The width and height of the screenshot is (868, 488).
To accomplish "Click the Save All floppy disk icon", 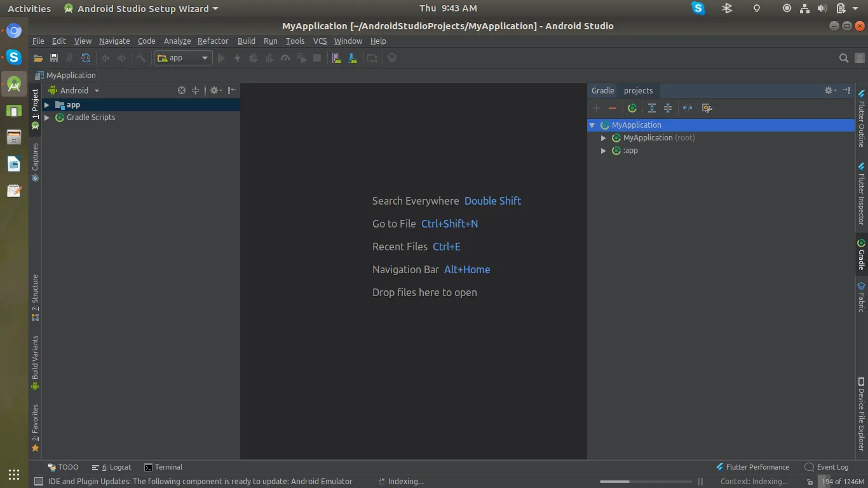I will [54, 58].
